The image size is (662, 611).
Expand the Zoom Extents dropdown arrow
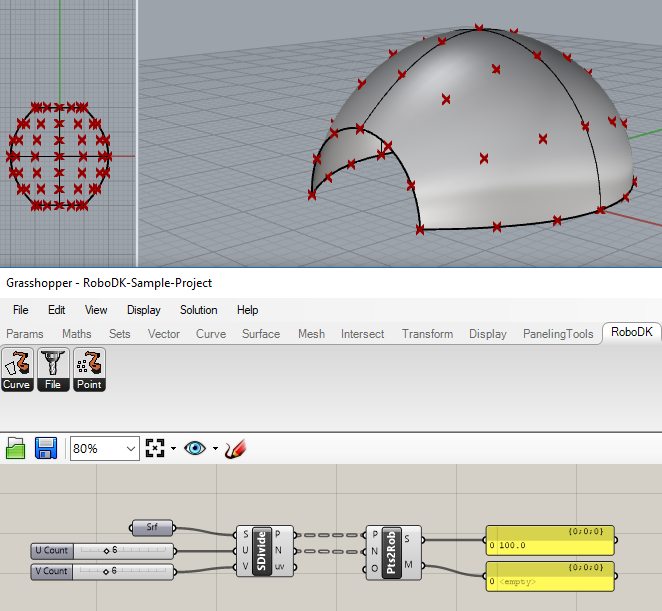[172, 449]
